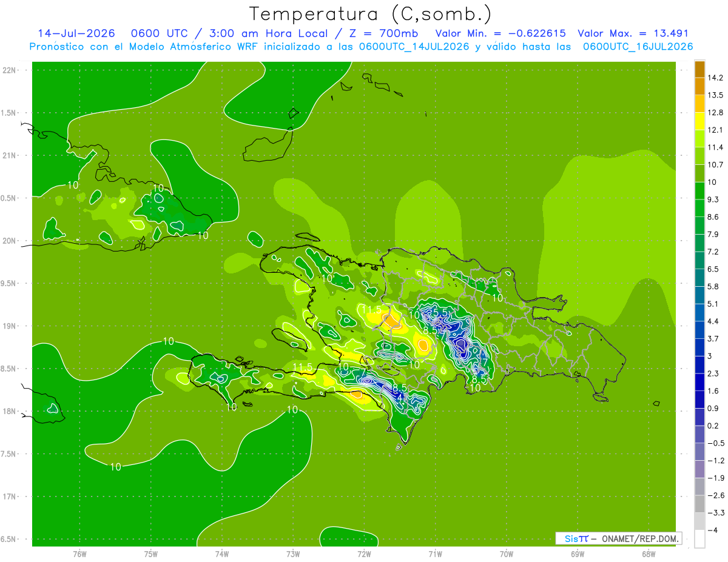The height and width of the screenshot is (562, 728).
Task: Click the "-0.5" color scale label
Action: pos(715,443)
